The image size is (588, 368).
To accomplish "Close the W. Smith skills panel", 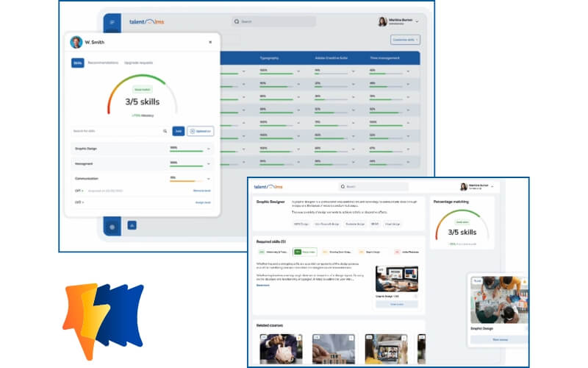I will (210, 42).
